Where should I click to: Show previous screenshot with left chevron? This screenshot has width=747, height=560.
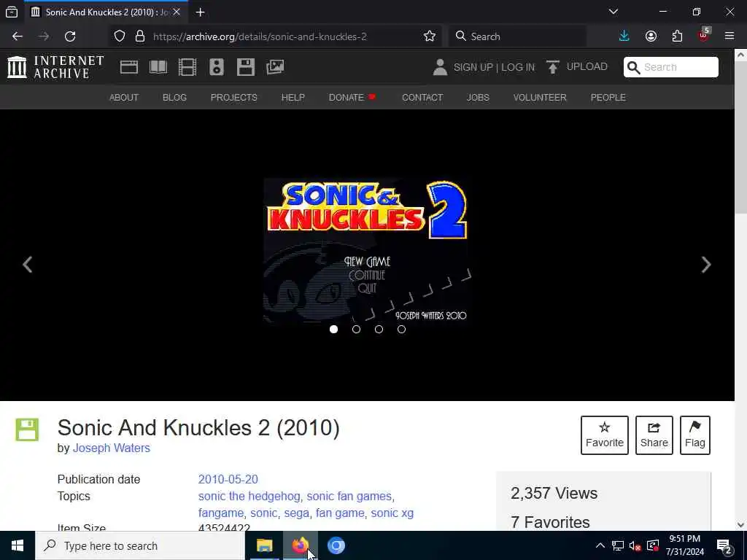[x=28, y=265]
